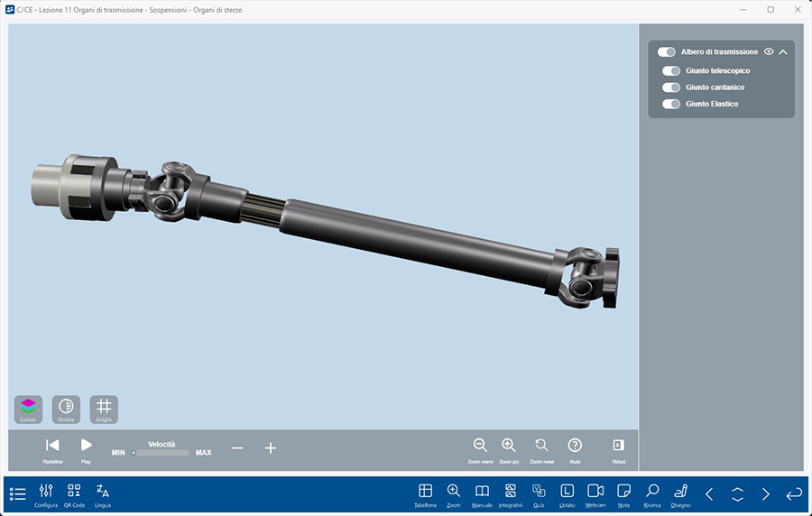Click the Velocità speed slider track
Image resolution: width=812 pixels, height=516 pixels.
click(161, 453)
